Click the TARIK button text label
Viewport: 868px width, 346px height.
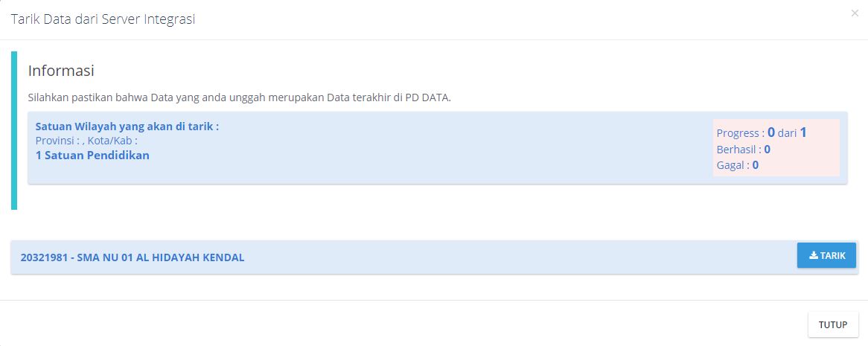[832, 256]
